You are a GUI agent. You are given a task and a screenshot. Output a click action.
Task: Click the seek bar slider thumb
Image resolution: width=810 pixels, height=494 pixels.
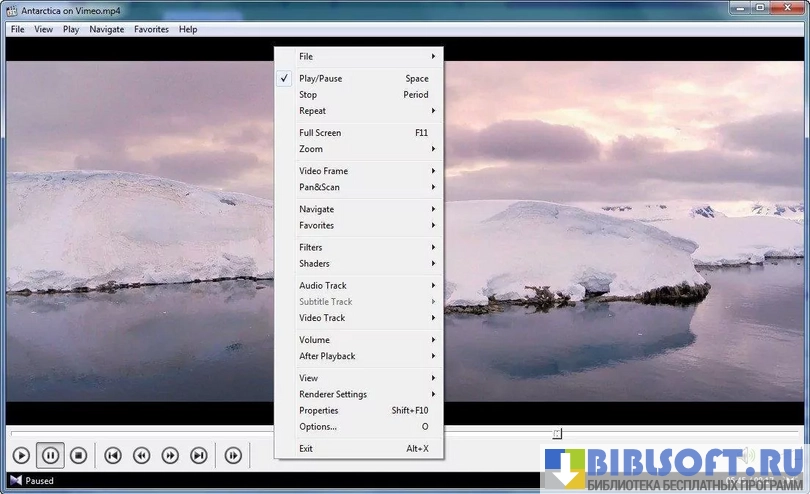(x=557, y=434)
